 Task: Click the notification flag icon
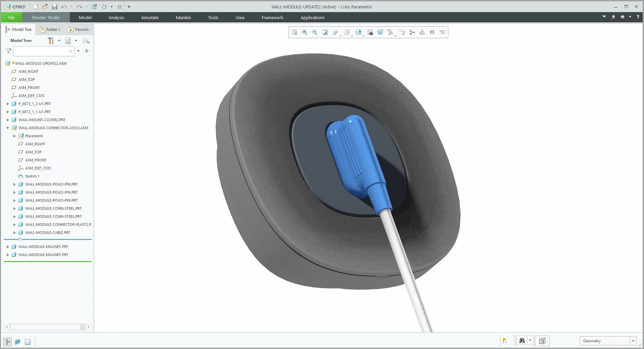click(505, 341)
